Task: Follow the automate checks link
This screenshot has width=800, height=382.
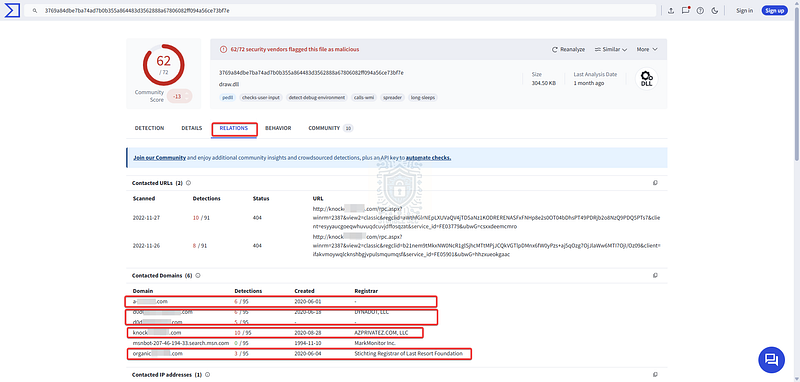Action: coord(429,158)
